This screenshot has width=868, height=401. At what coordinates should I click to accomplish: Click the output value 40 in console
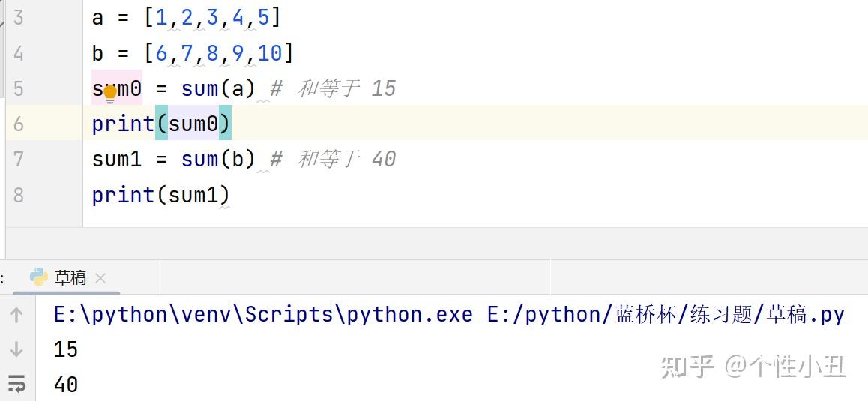[66, 385]
